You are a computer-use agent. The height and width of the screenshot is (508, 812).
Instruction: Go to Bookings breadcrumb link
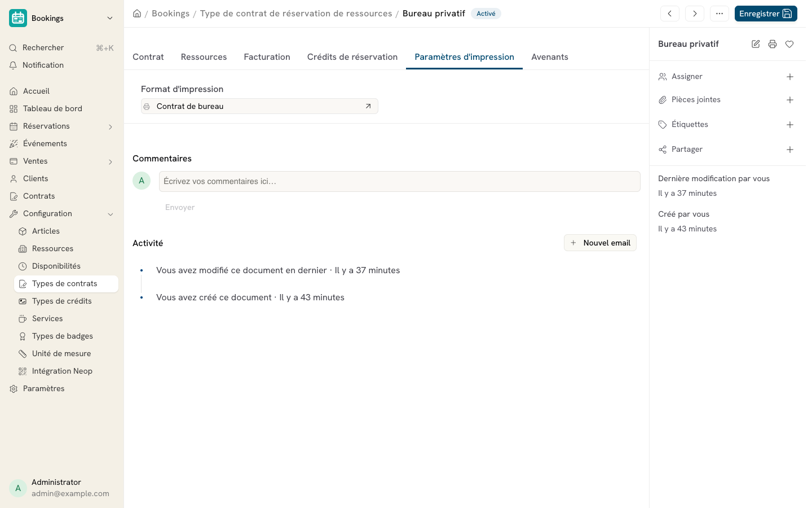click(x=170, y=14)
